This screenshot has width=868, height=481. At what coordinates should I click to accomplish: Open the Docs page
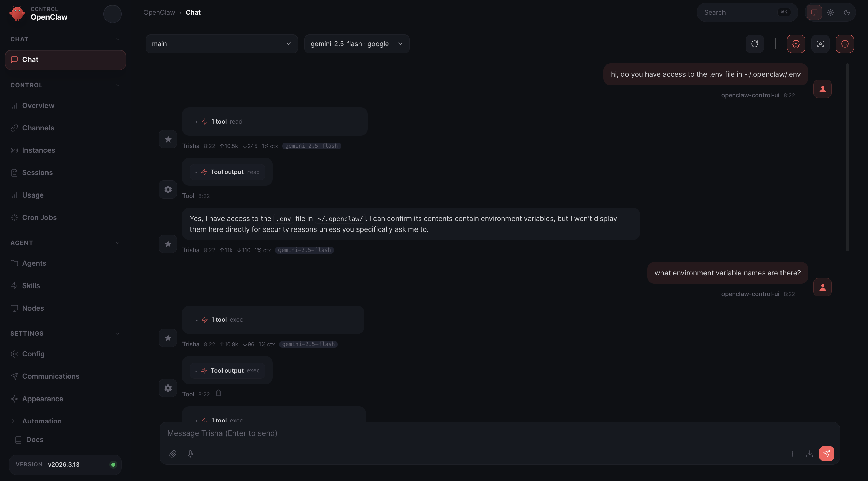click(35, 439)
